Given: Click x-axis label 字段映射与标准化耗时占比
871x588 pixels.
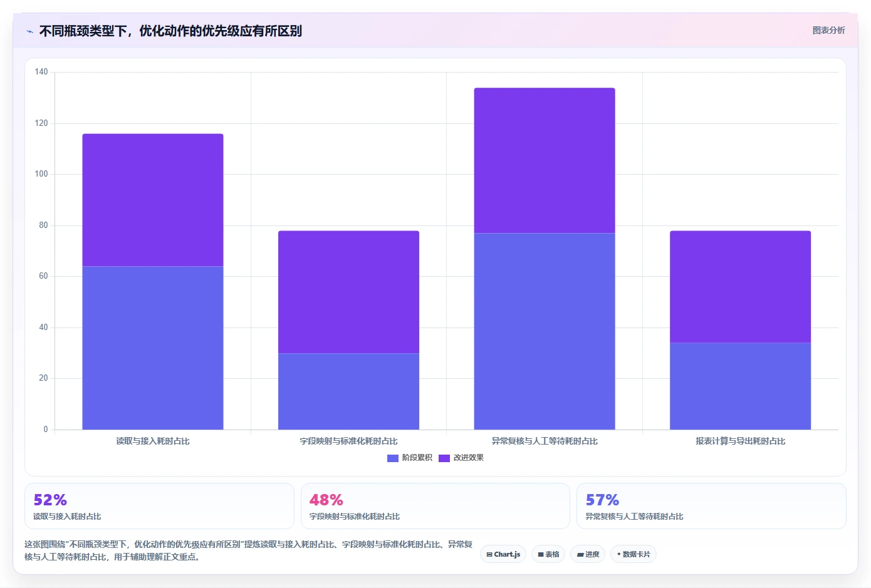Looking at the screenshot, I should 348,441.
